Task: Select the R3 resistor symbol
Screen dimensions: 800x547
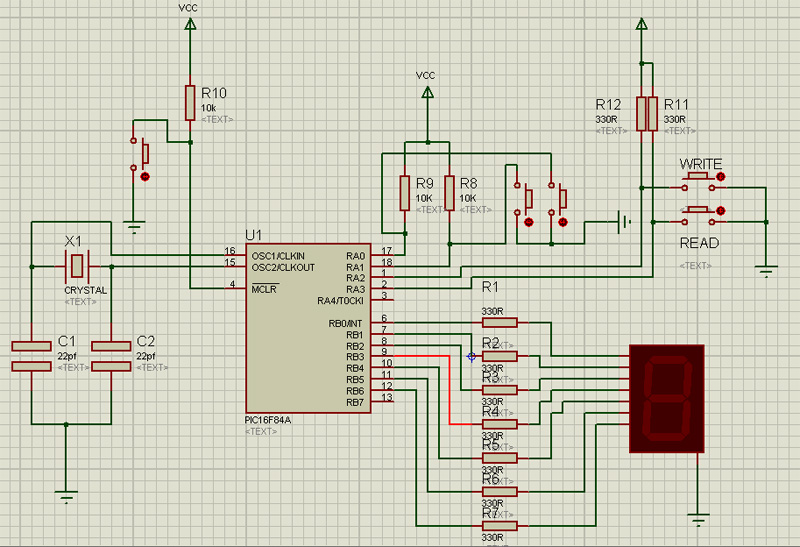Action: coord(499,390)
